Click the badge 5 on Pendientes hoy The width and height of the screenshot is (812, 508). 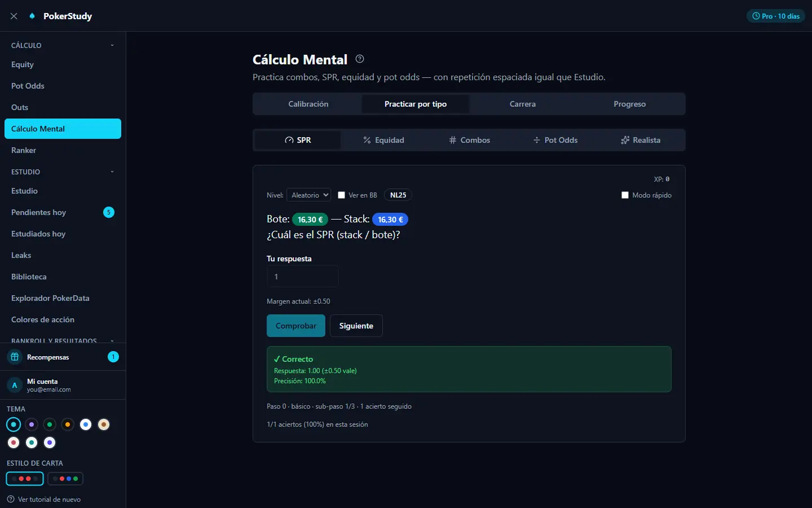click(x=109, y=212)
